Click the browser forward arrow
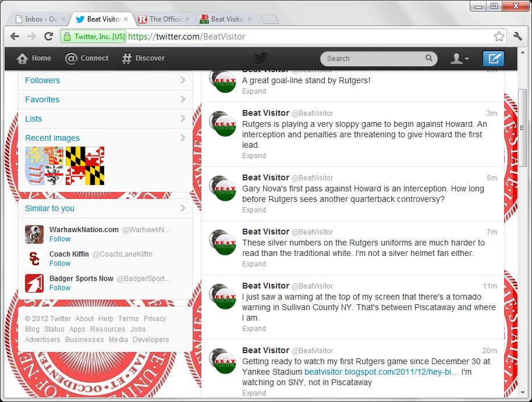Screen dimensions: 532x402 (x=31, y=36)
